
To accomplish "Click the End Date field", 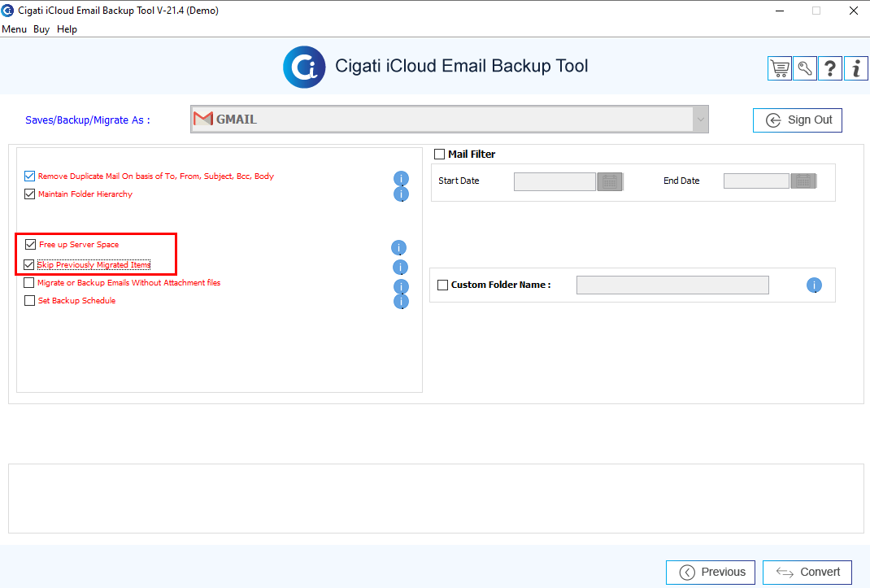I will pyautogui.click(x=756, y=181).
